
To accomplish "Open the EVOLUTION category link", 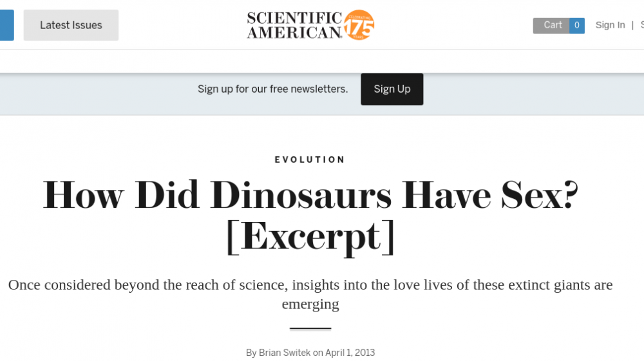I will point(310,160).
